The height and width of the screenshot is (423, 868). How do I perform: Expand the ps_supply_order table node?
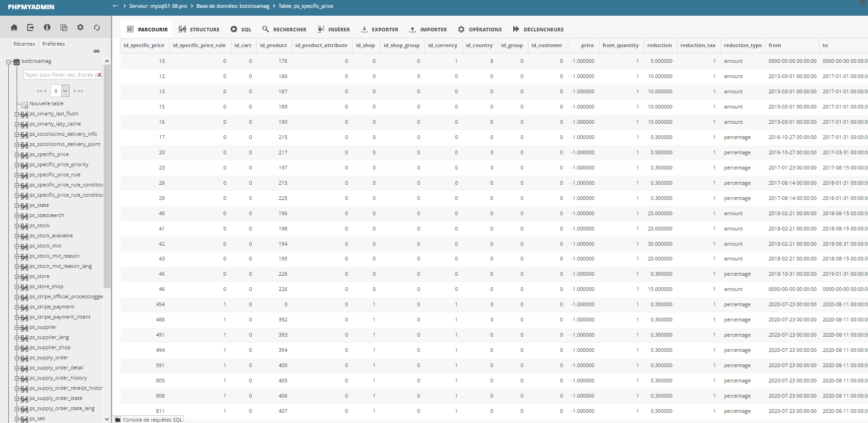(17, 358)
